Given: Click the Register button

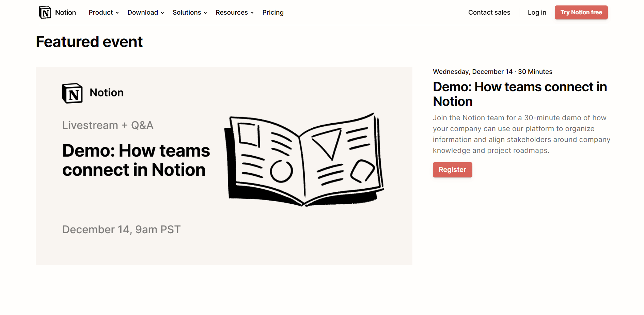Looking at the screenshot, I should [x=452, y=170].
